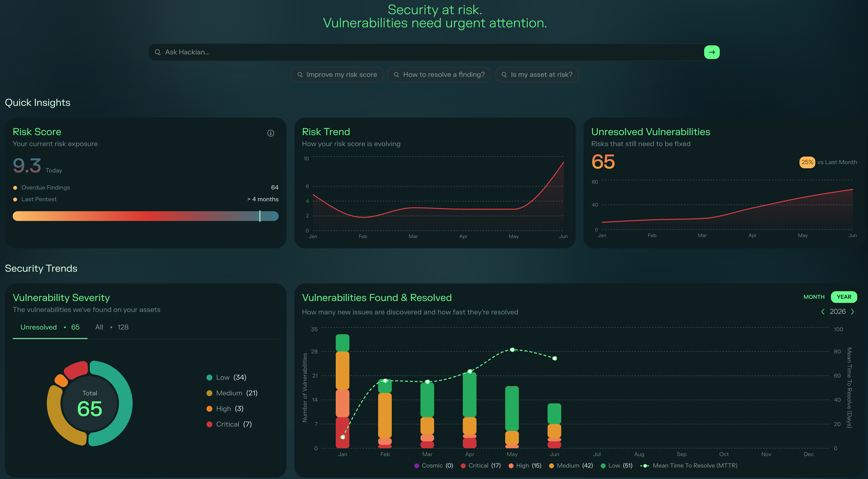
Task: Open the Risk Score info icon
Action: click(271, 133)
